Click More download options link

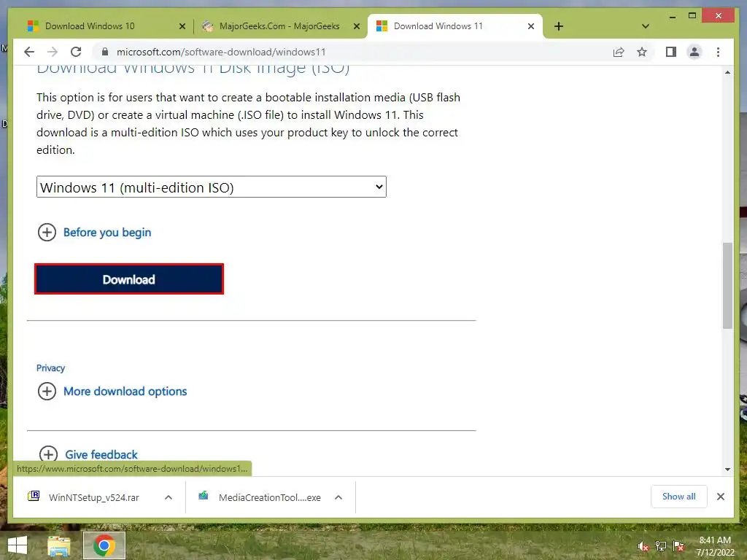(125, 392)
